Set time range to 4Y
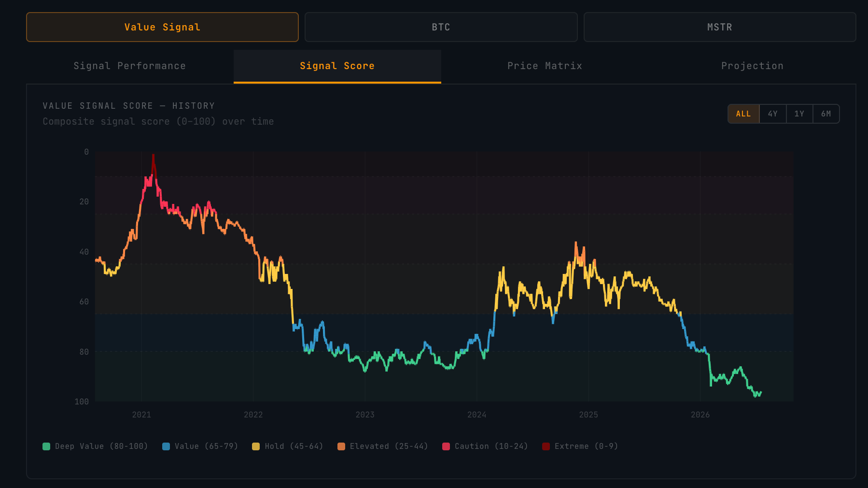The height and width of the screenshot is (488, 868). [x=773, y=114]
